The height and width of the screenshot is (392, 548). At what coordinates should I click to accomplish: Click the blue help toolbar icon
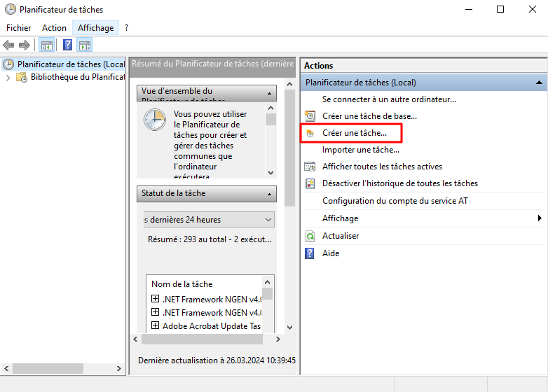click(x=67, y=45)
